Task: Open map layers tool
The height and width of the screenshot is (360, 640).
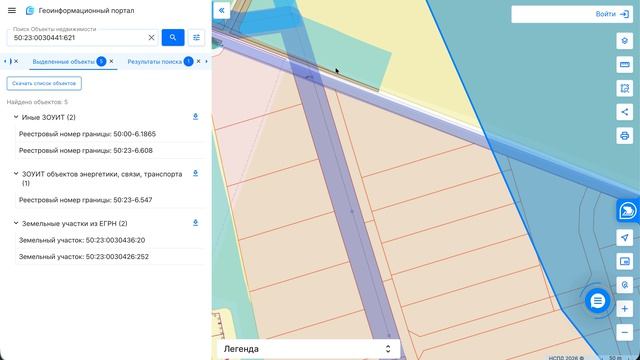Action: (x=624, y=41)
